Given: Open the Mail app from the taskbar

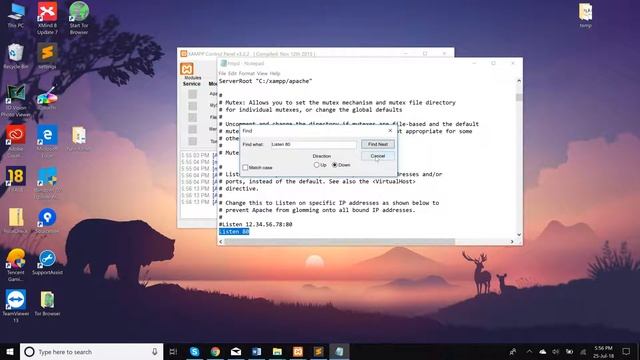Looking at the screenshot, I should (236, 351).
